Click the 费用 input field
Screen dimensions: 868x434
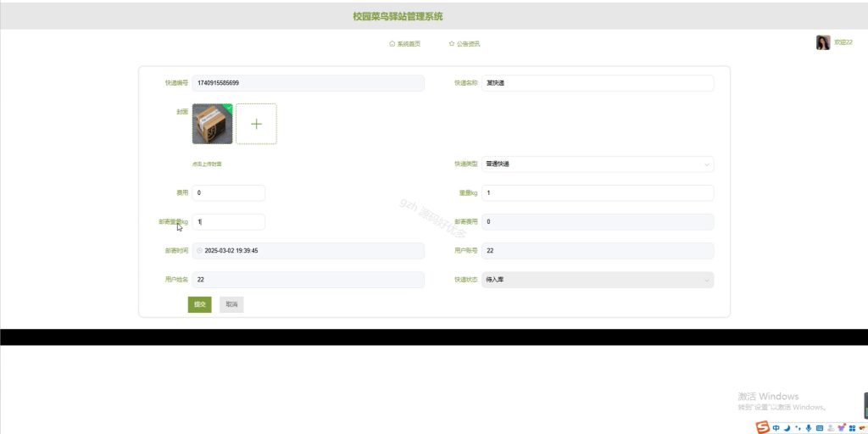(x=228, y=193)
